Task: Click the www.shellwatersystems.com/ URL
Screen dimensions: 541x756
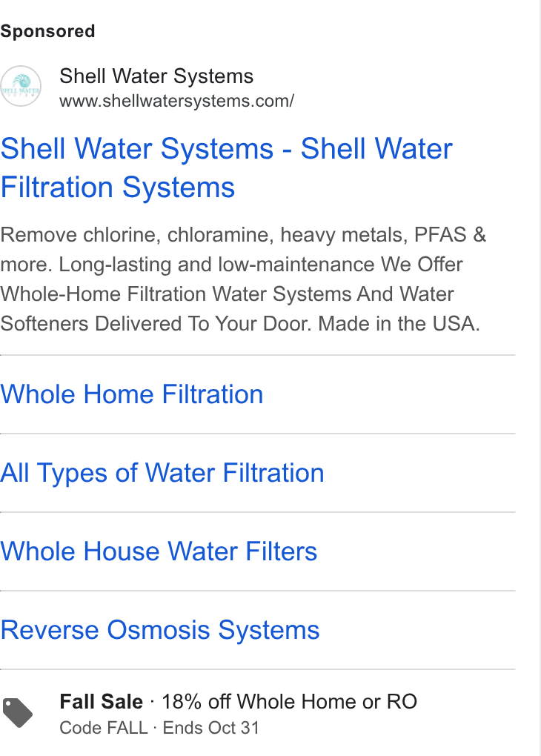Action: point(176,102)
